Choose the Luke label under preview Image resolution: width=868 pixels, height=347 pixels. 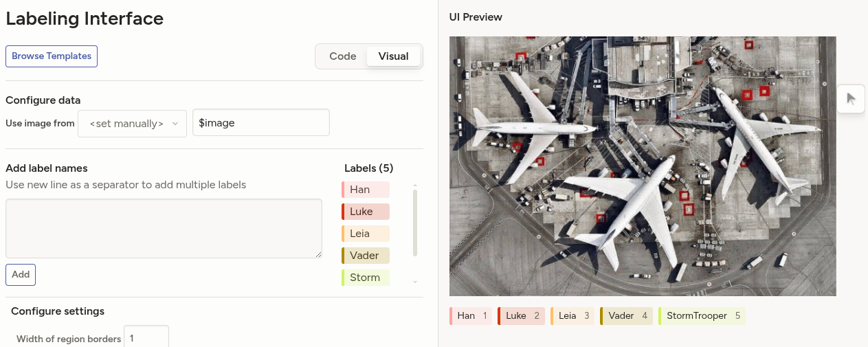(x=521, y=316)
